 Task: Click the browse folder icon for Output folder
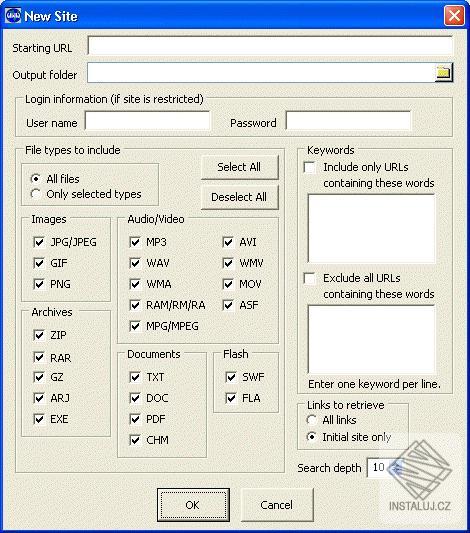tap(443, 72)
